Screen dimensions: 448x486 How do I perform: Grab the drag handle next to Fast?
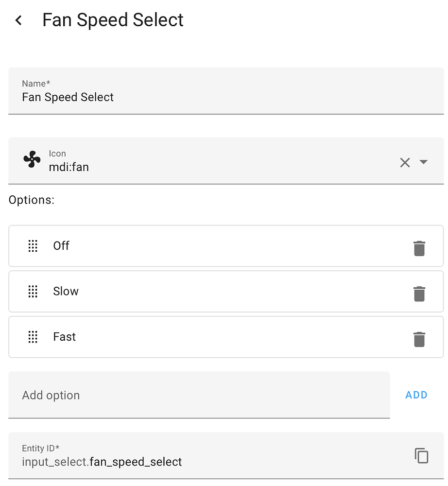coord(33,337)
